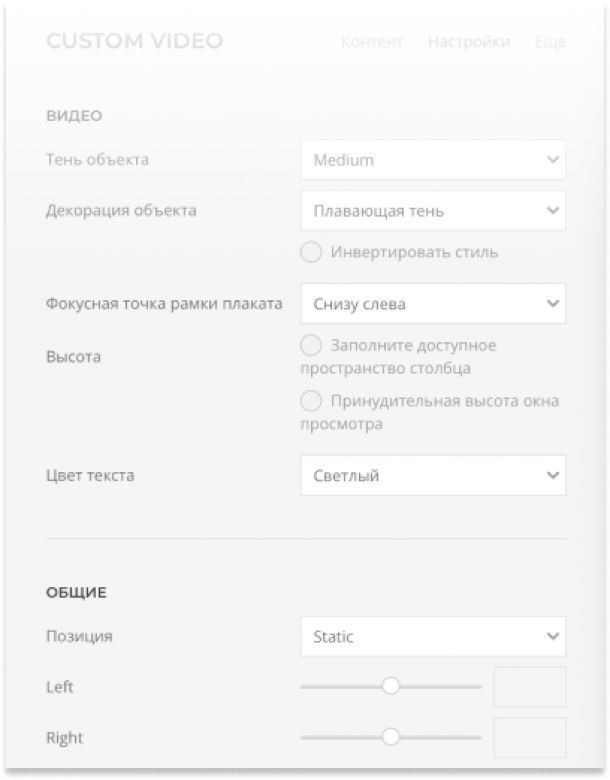The width and height of the screenshot is (610, 780).
Task: Toggle Заполните доступное пространство столбца
Action: click(x=311, y=345)
